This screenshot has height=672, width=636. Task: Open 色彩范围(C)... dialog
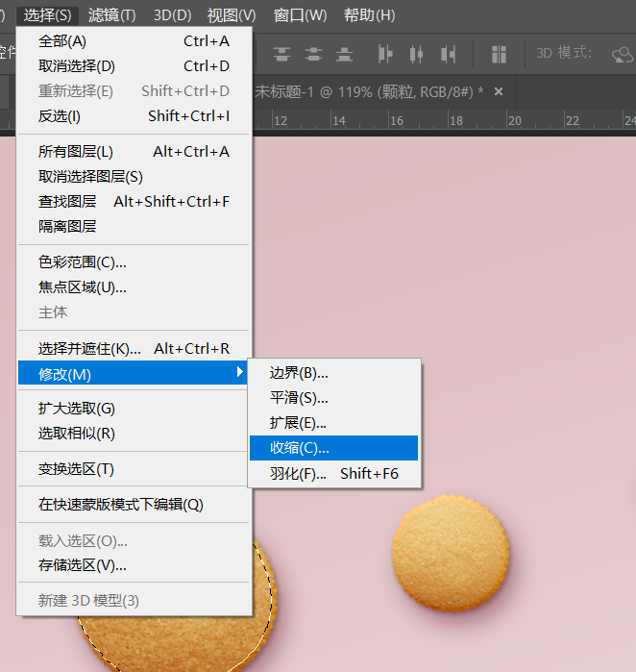click(134, 262)
